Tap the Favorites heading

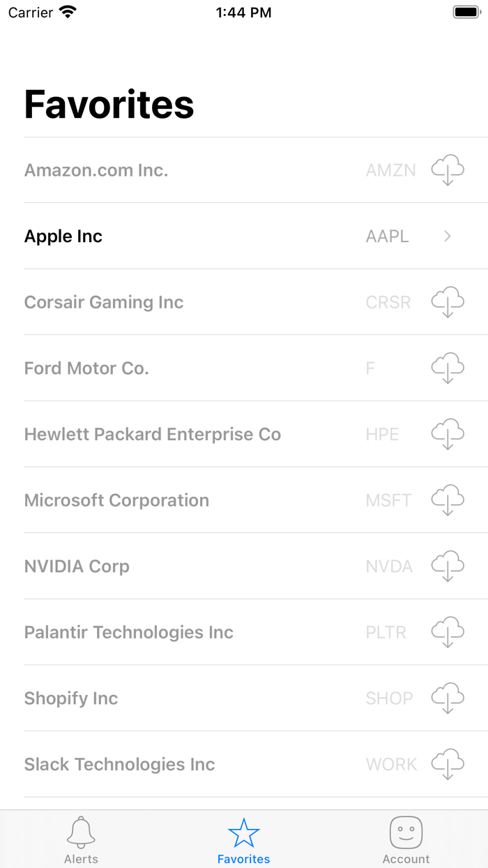[x=109, y=104]
